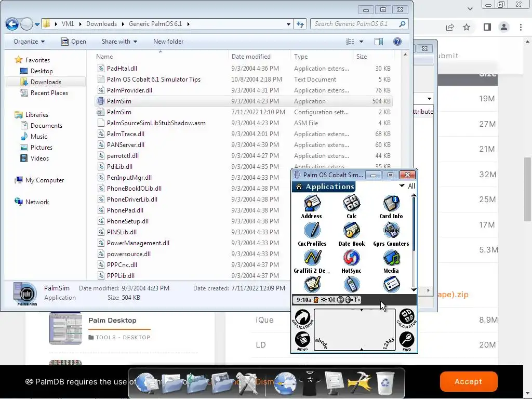Image resolution: width=532 pixels, height=399 pixels.
Task: Click the recycle bin in dock
Action: tap(385, 382)
